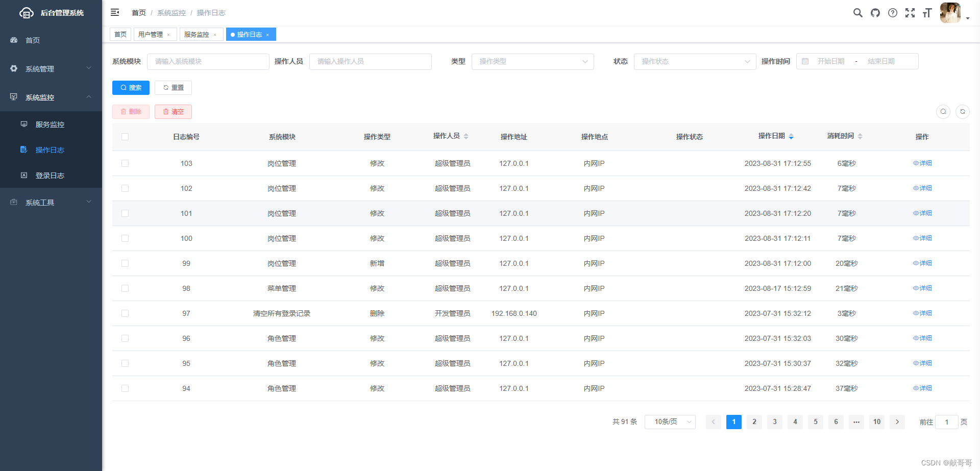Go to page 10 in pagination
Screen dimensions: 980x471
876,422
